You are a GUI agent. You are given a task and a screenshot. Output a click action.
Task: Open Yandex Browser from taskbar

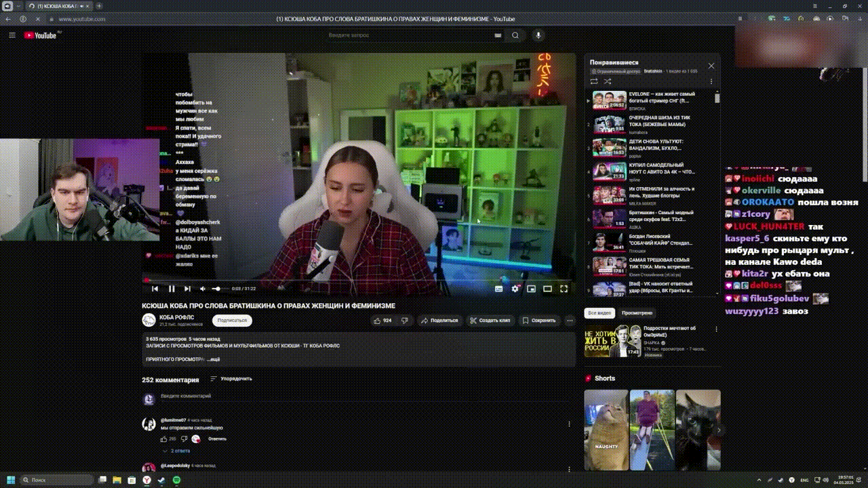pyautogui.click(x=146, y=480)
